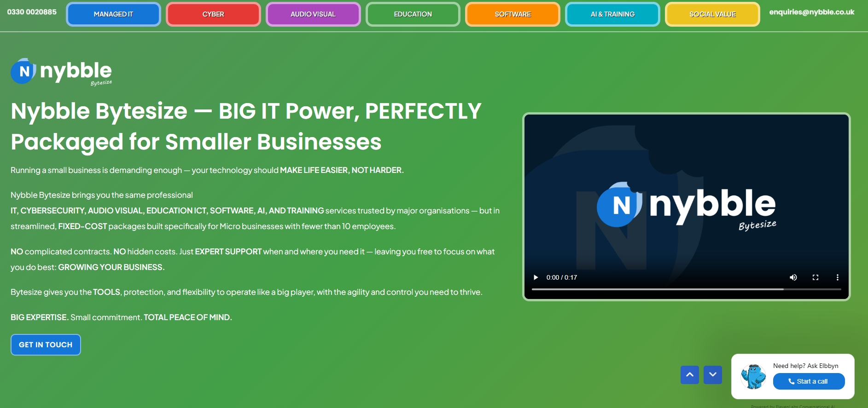
Task: Click the scroll up arrow button
Action: point(689,375)
